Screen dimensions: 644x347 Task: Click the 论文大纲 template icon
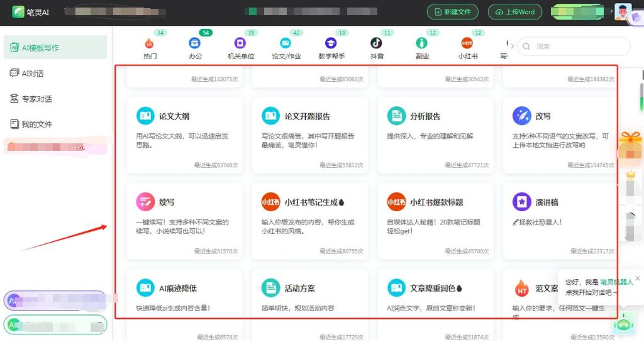[145, 116]
